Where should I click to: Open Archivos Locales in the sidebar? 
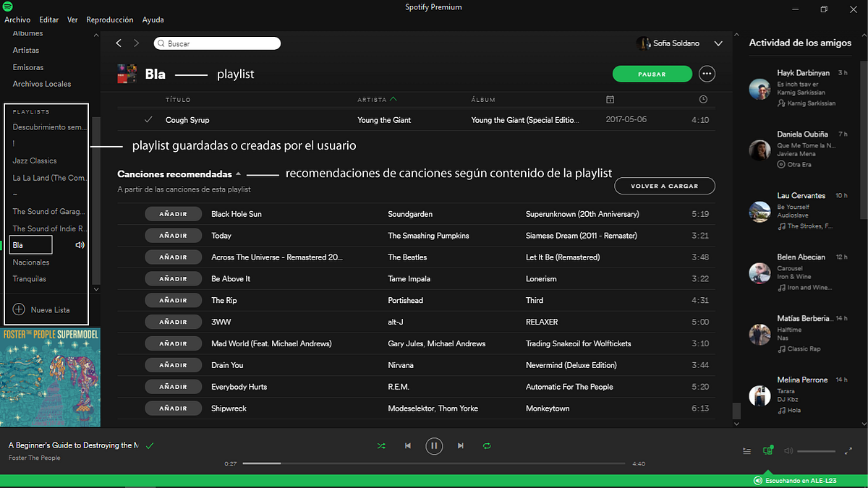click(42, 84)
